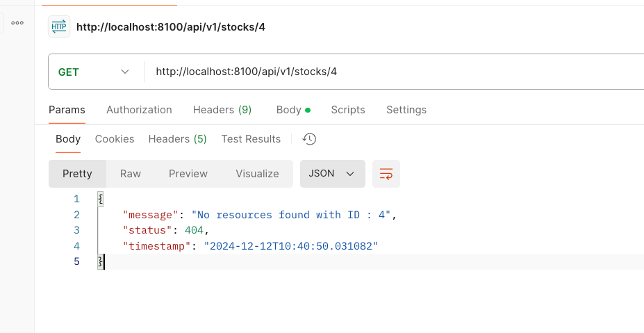Open the response Headers (5) tab
The height and width of the screenshot is (333, 644).
point(177,139)
